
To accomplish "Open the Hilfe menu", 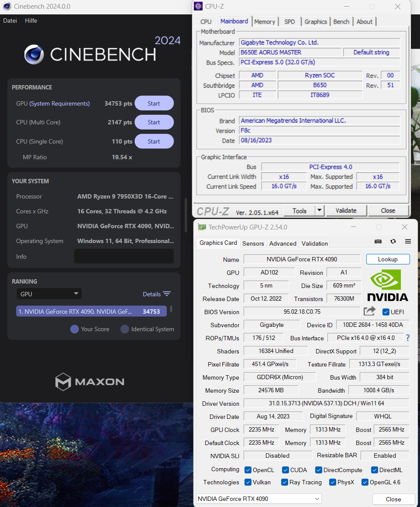I will (31, 21).
